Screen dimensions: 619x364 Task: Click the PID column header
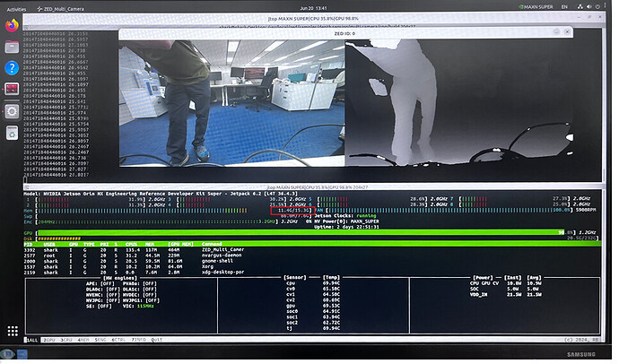pos(28,244)
